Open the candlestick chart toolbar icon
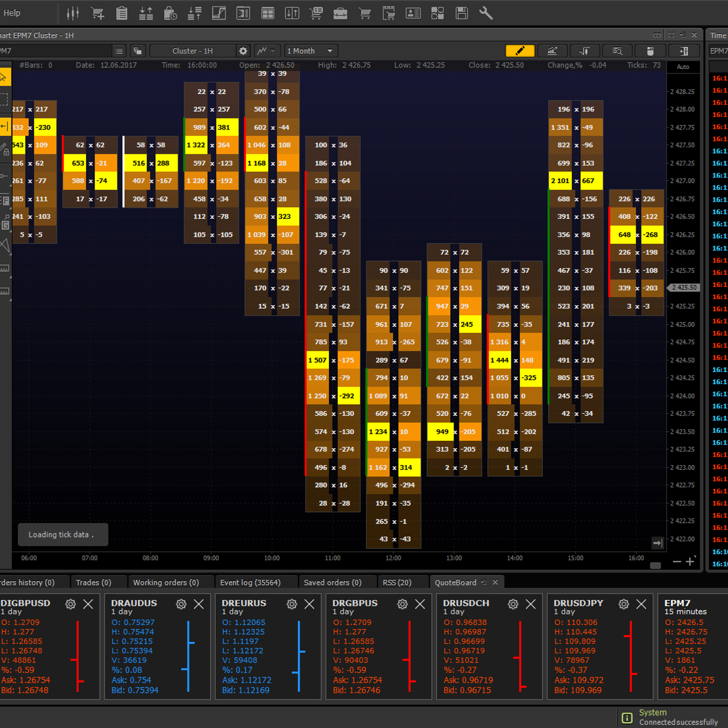Screen dimensions: 728x728 pos(73,13)
